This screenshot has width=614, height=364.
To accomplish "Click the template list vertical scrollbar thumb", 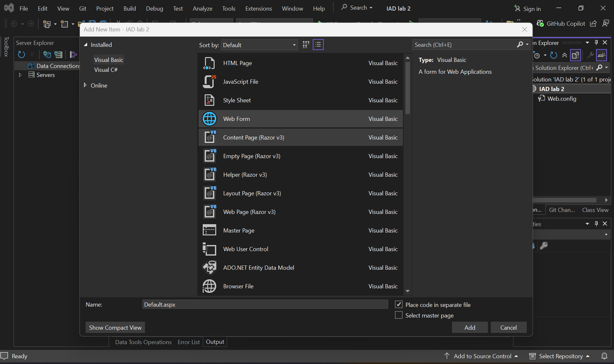I will [x=408, y=88].
